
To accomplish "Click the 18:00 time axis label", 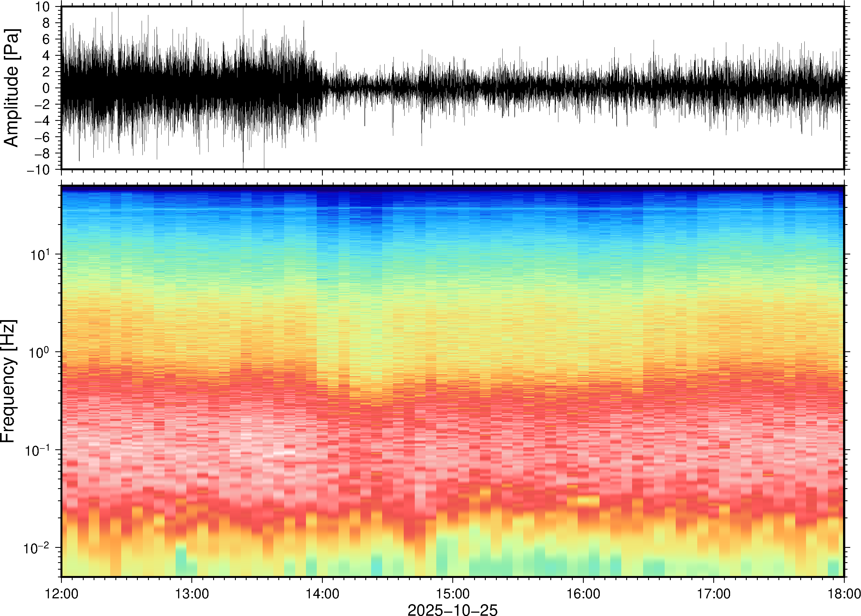I will (x=844, y=594).
